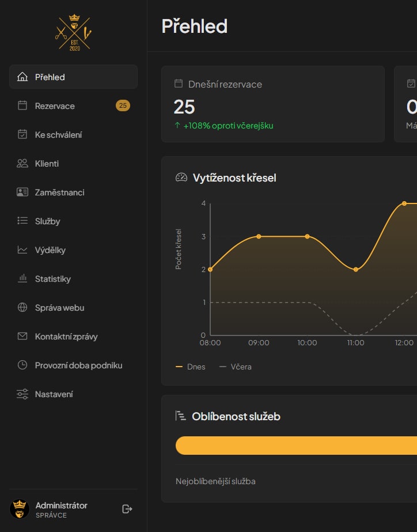417x532 pixels.
Task: Click the clock icon for Provozní doba
Action: [22, 365]
